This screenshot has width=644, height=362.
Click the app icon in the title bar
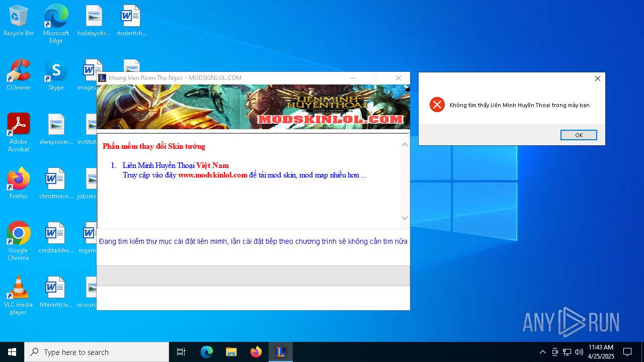pos(102,78)
